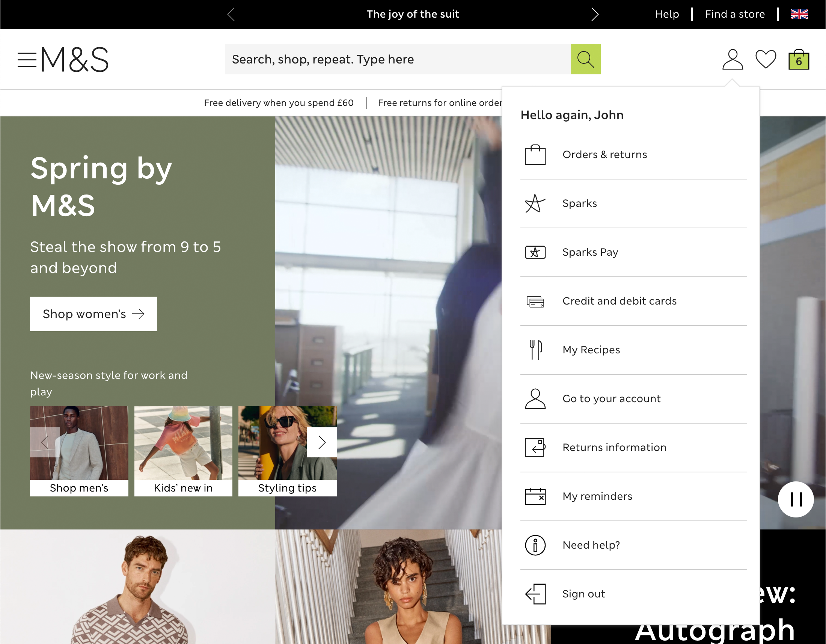Open Orders & returns

click(x=604, y=154)
